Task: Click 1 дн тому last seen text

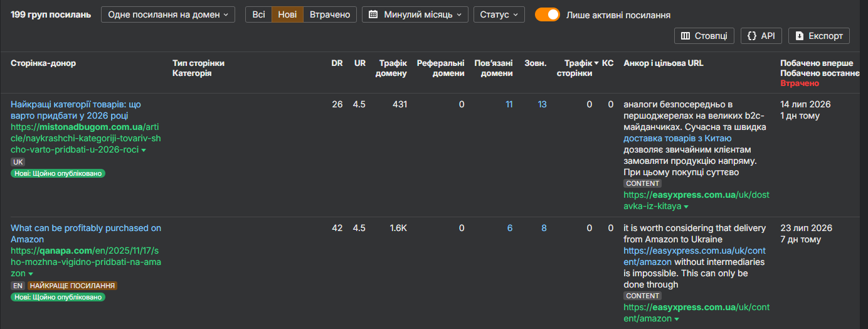Action: [x=800, y=116]
